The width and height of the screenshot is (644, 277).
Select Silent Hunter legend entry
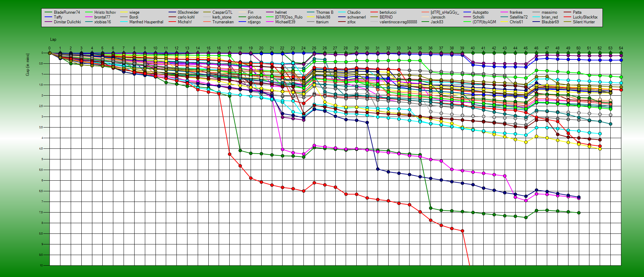click(x=584, y=22)
